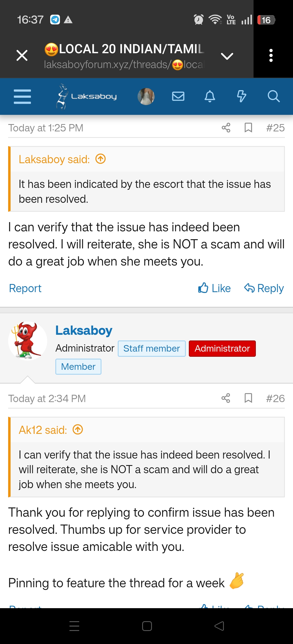Open the hamburger navigation menu

[x=22, y=96]
